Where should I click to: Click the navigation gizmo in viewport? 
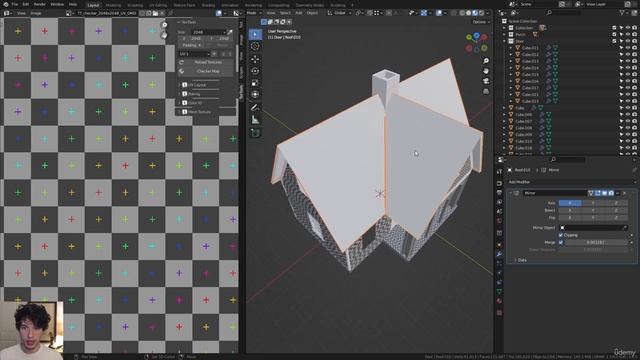tap(476, 42)
